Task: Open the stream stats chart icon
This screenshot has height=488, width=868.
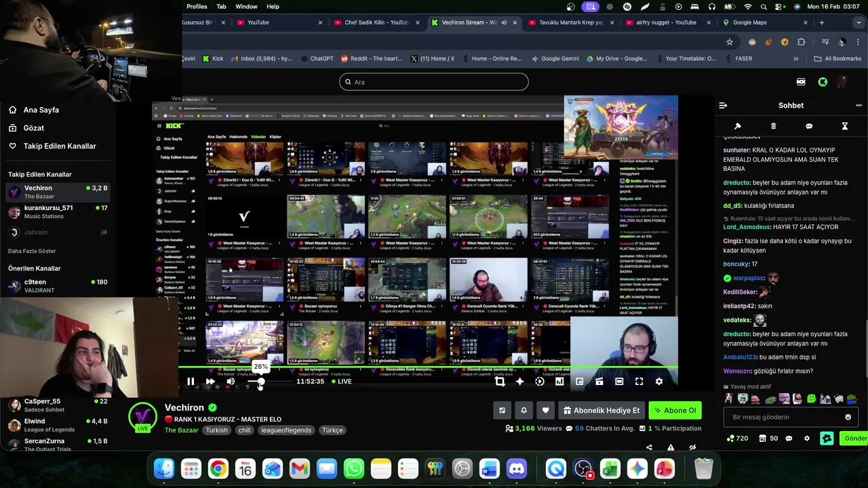Action: click(x=559, y=382)
